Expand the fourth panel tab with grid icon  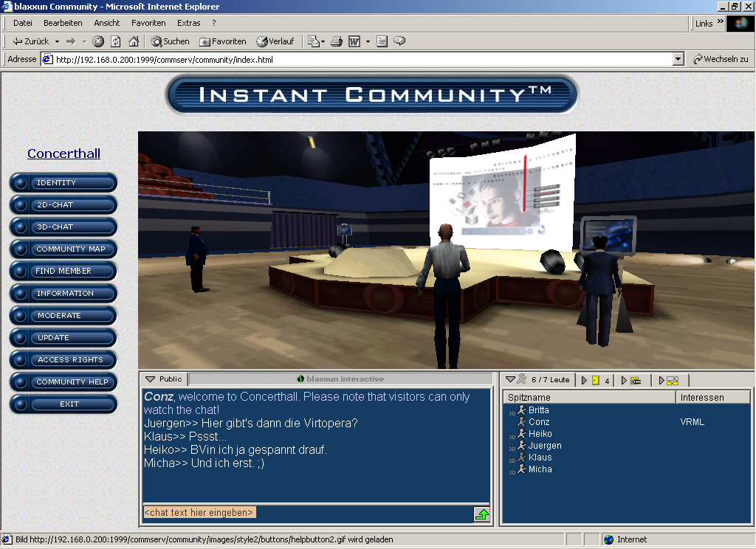pos(661,380)
